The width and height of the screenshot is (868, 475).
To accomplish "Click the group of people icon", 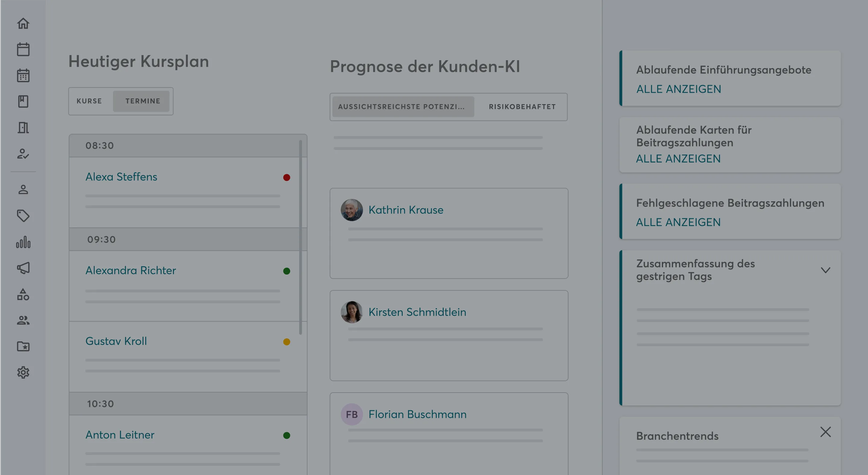I will point(23,320).
